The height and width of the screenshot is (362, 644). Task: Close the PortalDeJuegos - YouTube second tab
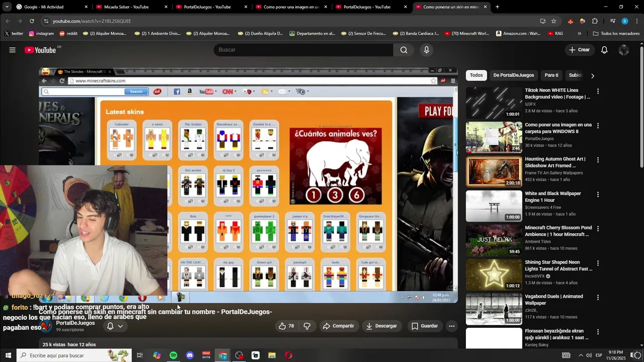point(405,7)
